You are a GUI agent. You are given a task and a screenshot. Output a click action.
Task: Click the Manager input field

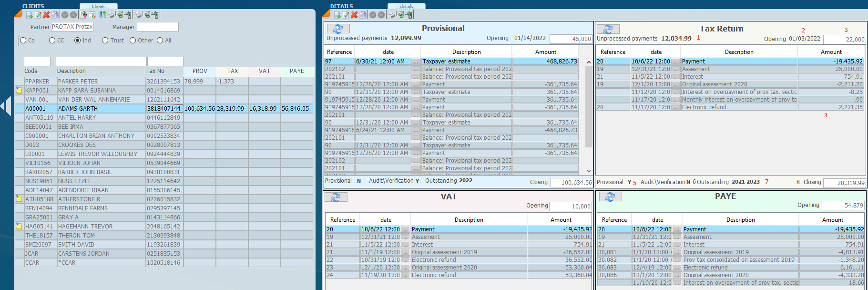pyautogui.click(x=157, y=27)
